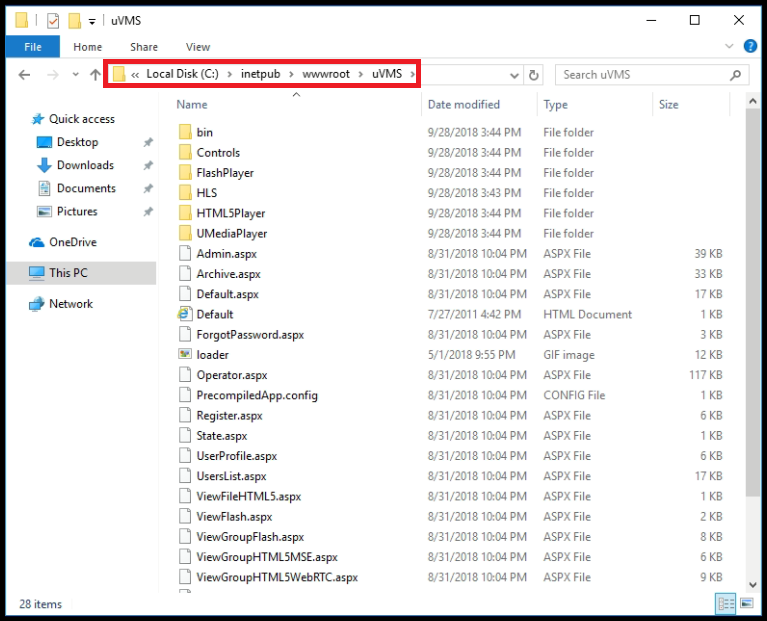Go up one folder level arrow

(95, 75)
